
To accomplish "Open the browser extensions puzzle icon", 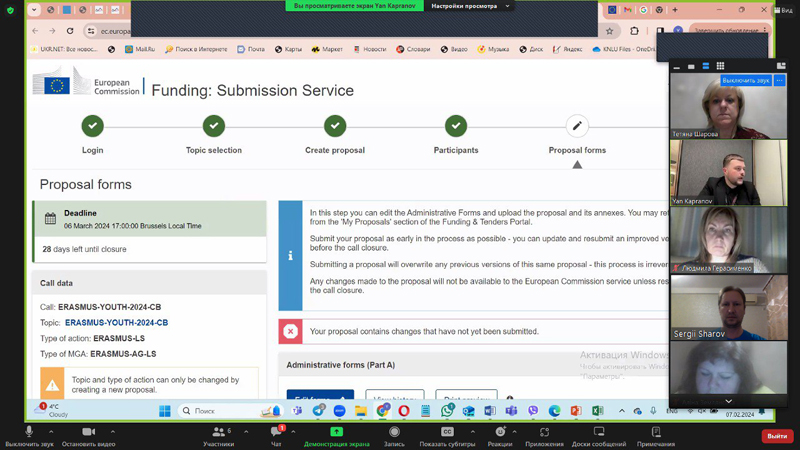I will pyautogui.click(x=634, y=31).
